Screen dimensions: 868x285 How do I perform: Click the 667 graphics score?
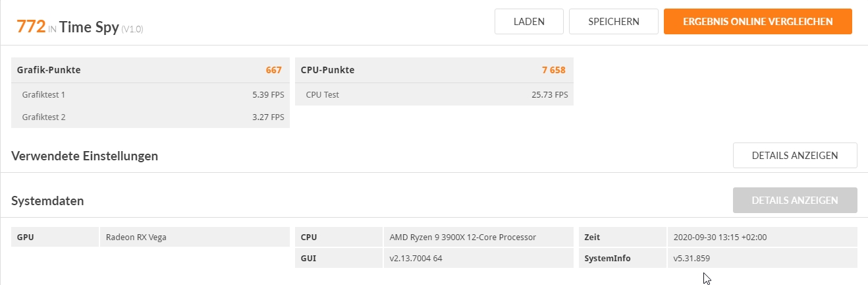point(273,70)
